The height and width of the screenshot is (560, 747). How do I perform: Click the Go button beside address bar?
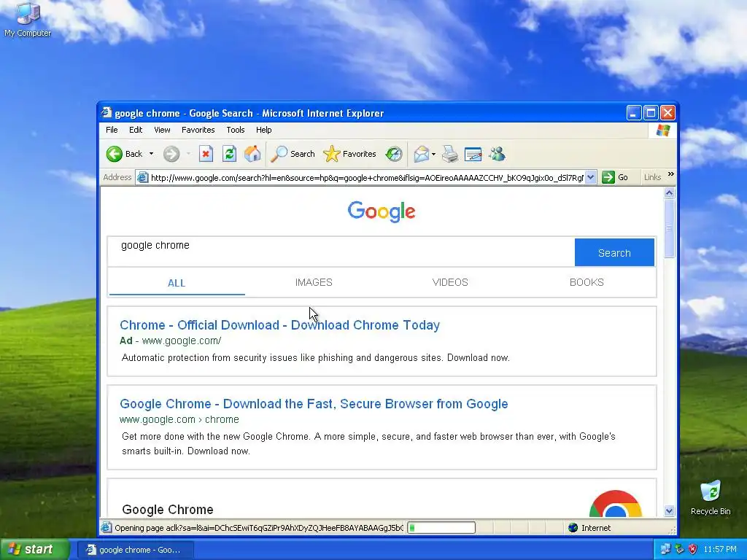[x=615, y=178]
